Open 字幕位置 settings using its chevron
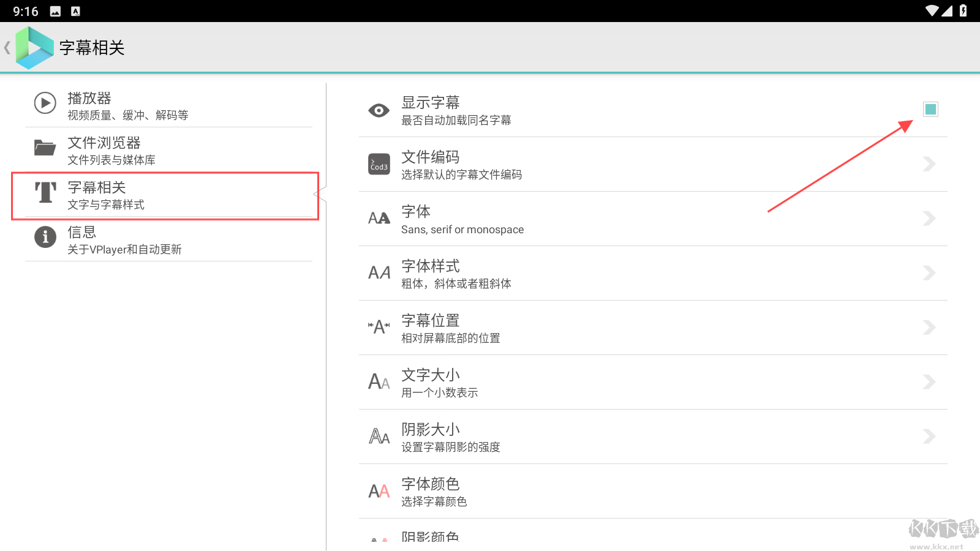The image size is (980, 551). pyautogui.click(x=929, y=327)
